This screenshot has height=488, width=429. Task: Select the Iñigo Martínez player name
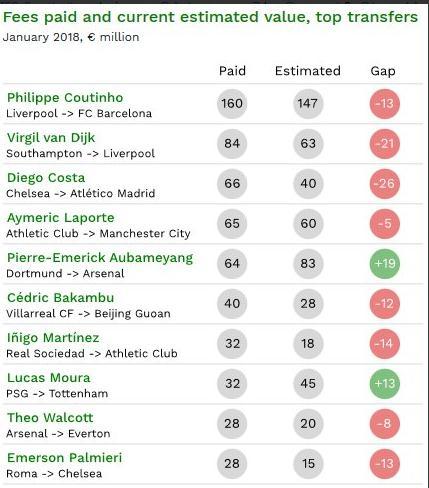53,338
